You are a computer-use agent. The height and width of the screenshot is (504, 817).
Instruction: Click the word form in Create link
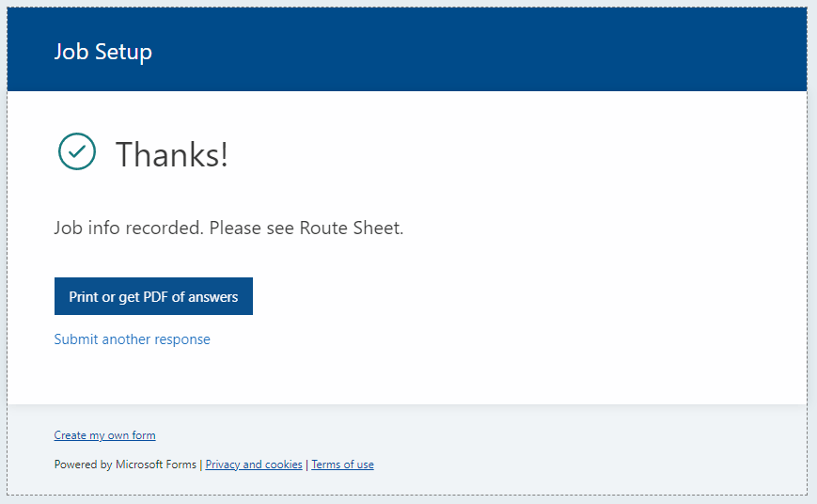coord(144,435)
